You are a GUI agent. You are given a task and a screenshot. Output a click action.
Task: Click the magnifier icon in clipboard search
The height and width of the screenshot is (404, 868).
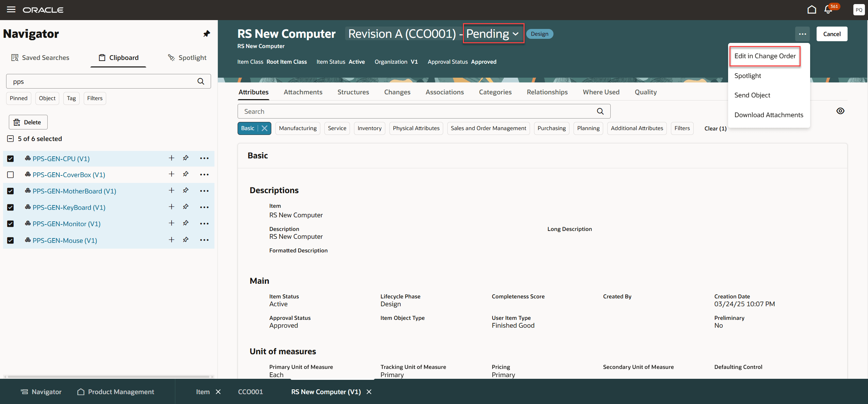(x=201, y=81)
